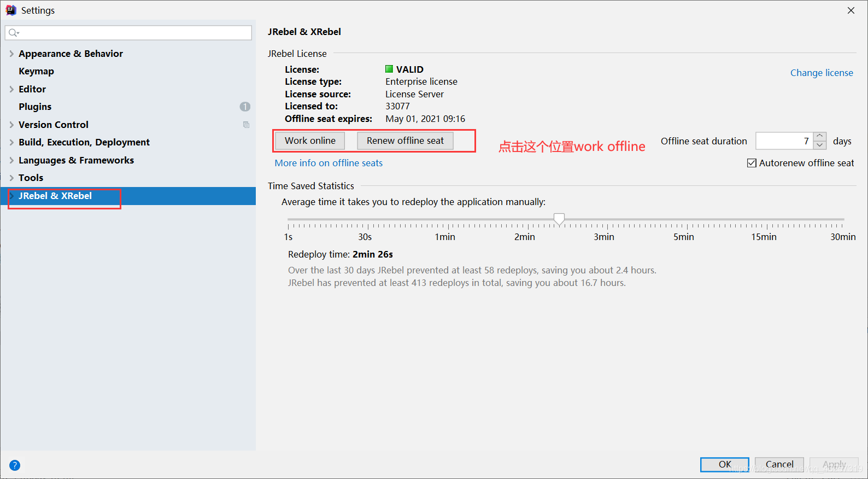Set redeploy slider at 1min mark
Image resolution: width=868 pixels, height=479 pixels.
pyautogui.click(x=448, y=219)
